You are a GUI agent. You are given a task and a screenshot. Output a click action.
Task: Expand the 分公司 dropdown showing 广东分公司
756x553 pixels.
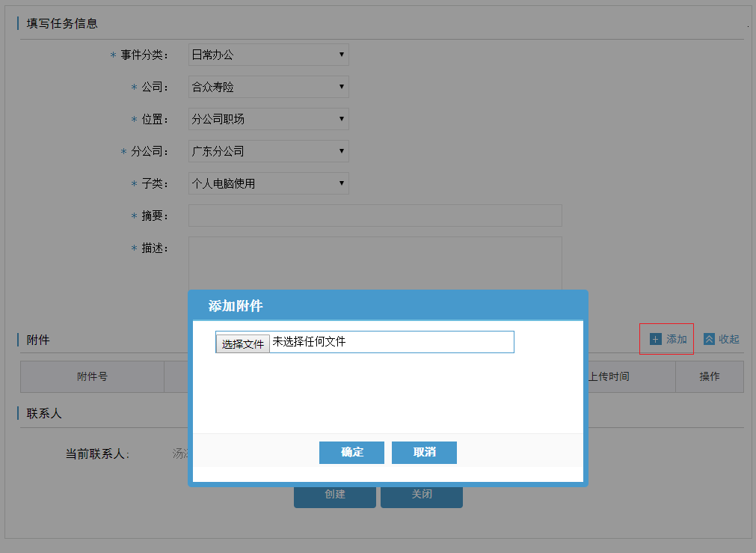[268, 151]
